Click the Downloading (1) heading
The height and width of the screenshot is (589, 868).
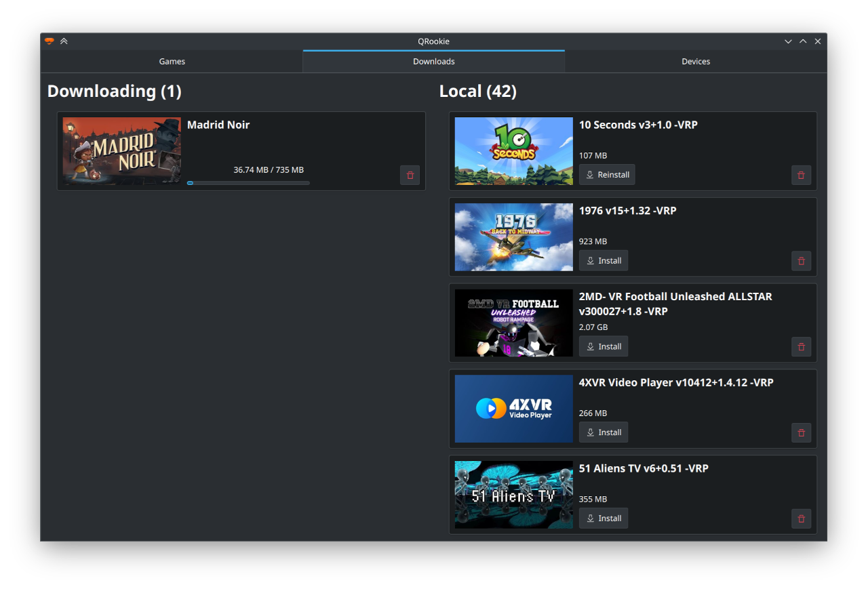coord(115,92)
